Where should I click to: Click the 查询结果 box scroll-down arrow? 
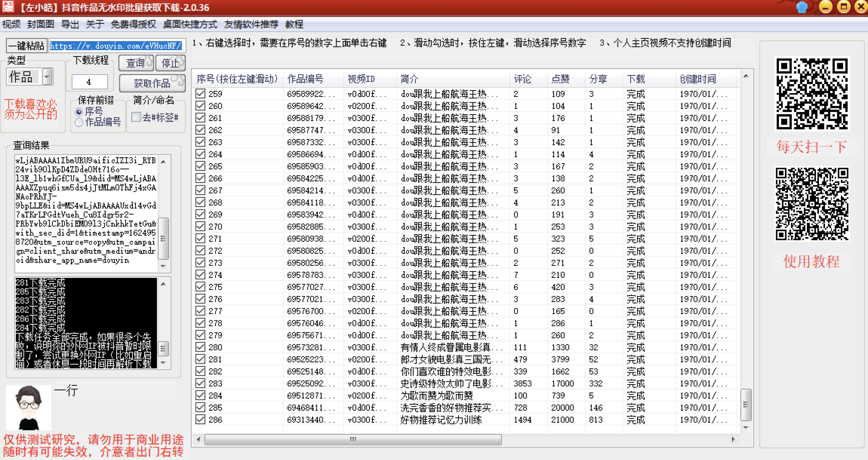click(x=164, y=267)
